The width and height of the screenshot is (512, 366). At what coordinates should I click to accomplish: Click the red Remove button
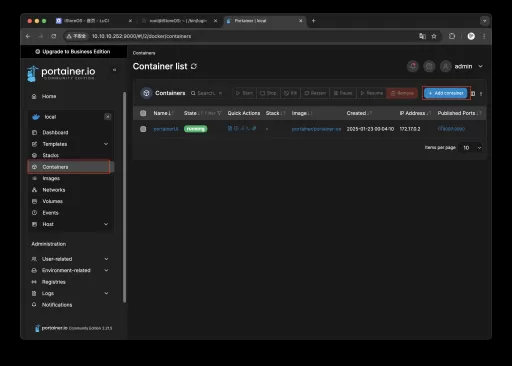402,93
